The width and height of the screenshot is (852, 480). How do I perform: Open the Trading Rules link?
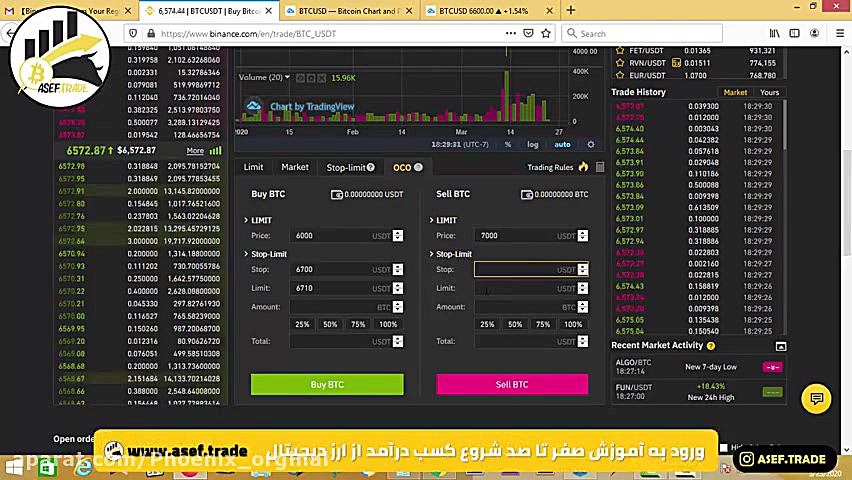pyautogui.click(x=550, y=167)
